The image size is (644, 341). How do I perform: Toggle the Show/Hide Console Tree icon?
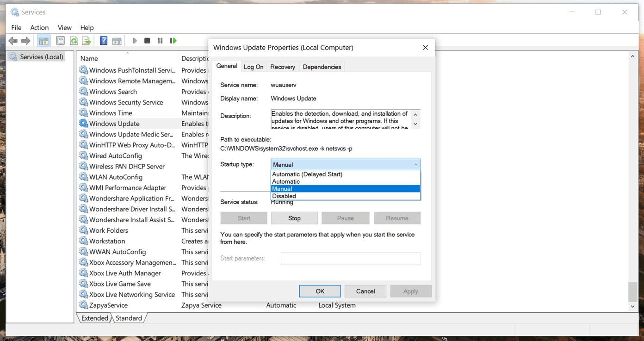click(44, 41)
